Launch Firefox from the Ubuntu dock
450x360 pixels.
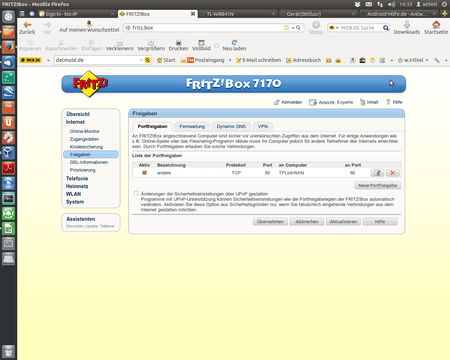pyautogui.click(x=8, y=47)
